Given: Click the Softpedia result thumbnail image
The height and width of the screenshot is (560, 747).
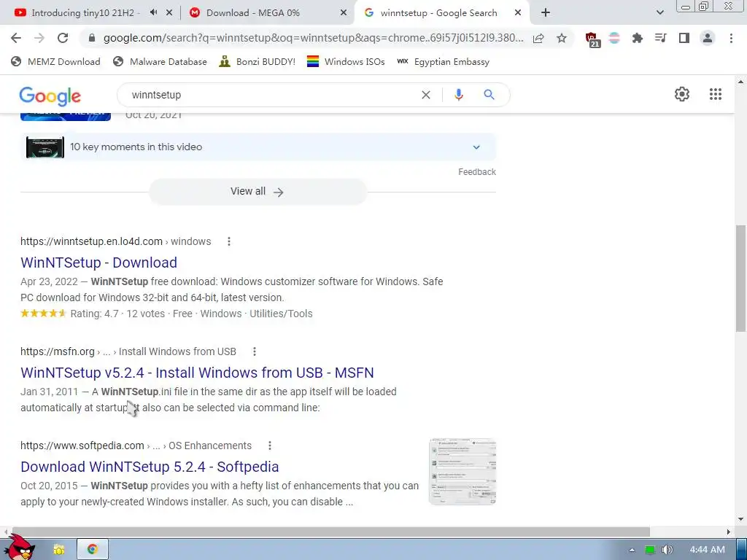Looking at the screenshot, I should [462, 472].
